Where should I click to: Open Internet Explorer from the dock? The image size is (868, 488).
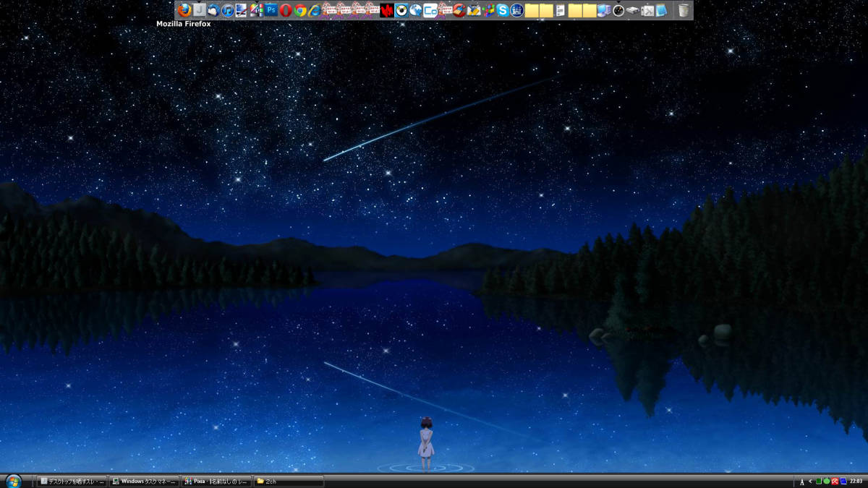click(x=315, y=10)
